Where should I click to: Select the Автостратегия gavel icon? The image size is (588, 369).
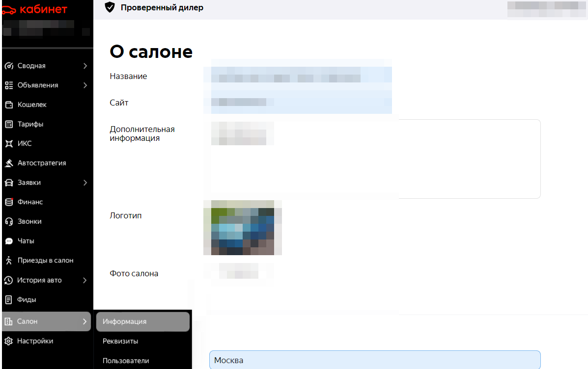tap(8, 163)
